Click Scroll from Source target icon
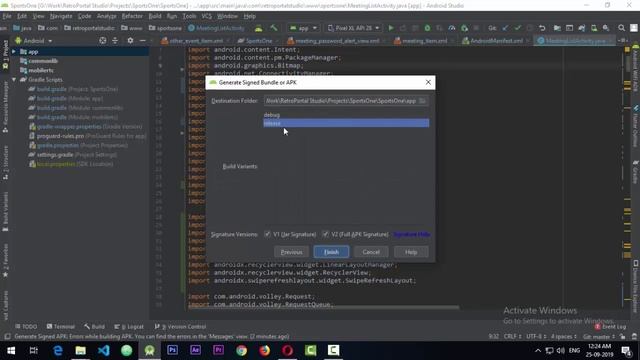The width and height of the screenshot is (640, 360). coord(103,40)
